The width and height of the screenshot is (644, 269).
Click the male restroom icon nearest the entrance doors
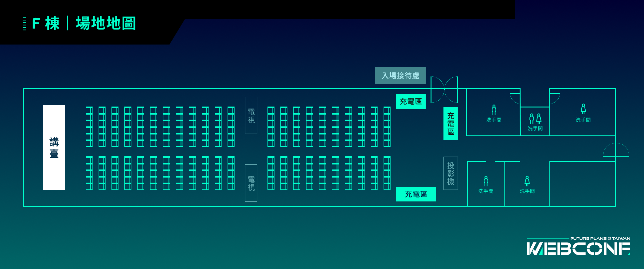(x=494, y=110)
